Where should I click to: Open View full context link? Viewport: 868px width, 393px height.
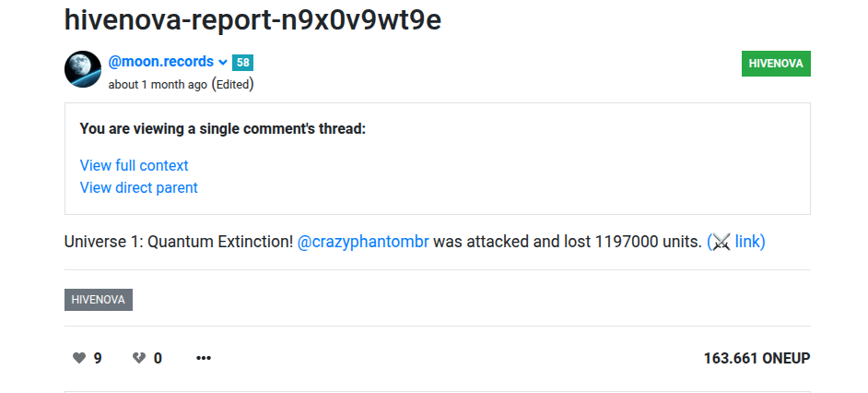coord(134,165)
